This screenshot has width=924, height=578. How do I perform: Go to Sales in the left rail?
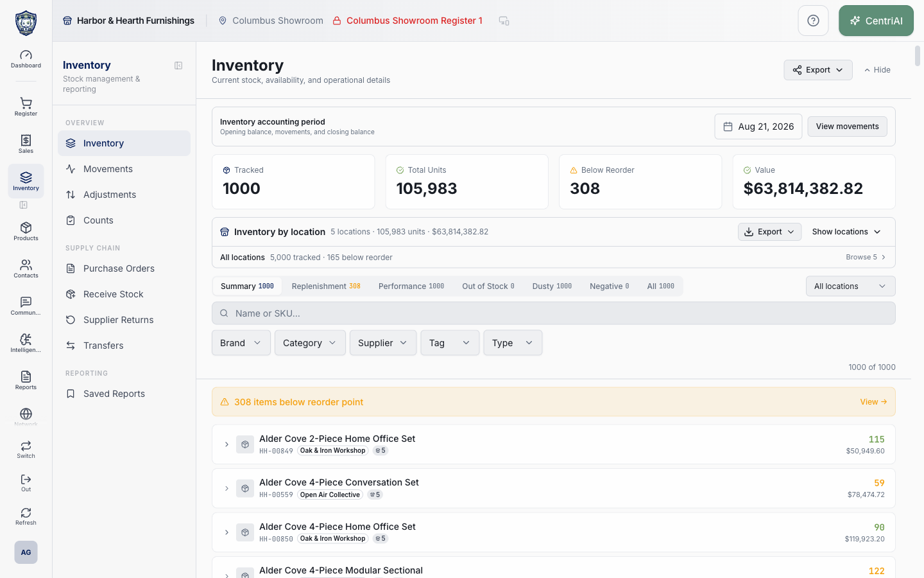tap(26, 144)
